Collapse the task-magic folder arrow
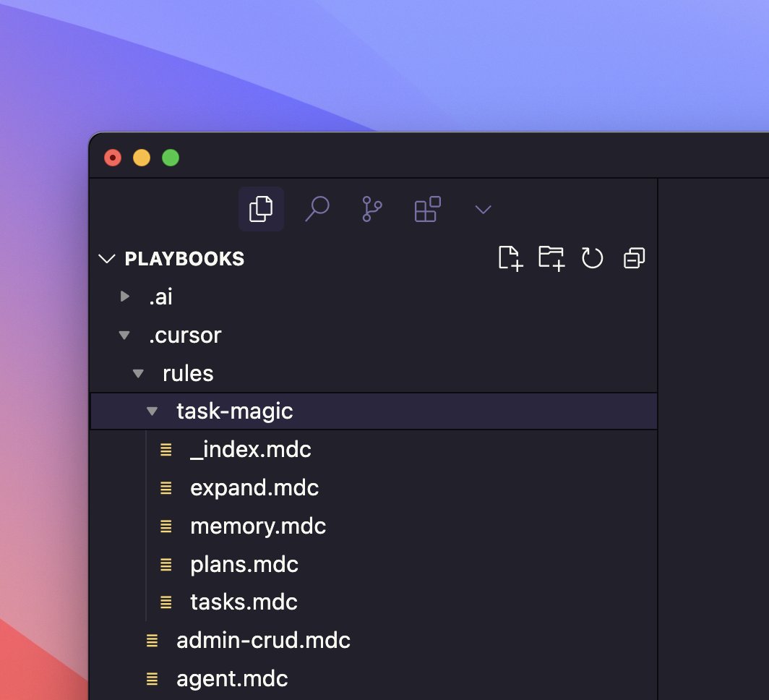769x700 pixels. (152, 411)
